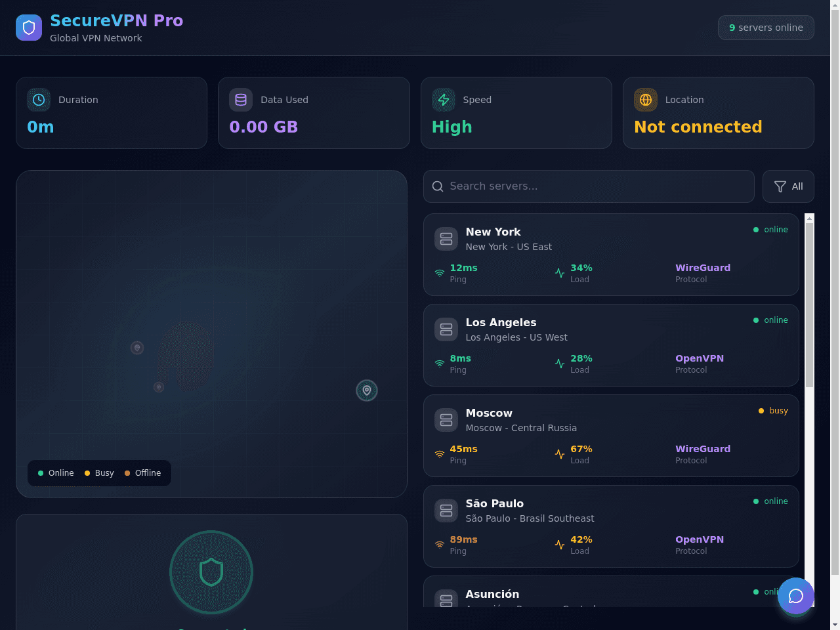Viewport: 840px width, 630px height.
Task: Click the load activity icon beside 67%
Action: click(x=560, y=454)
